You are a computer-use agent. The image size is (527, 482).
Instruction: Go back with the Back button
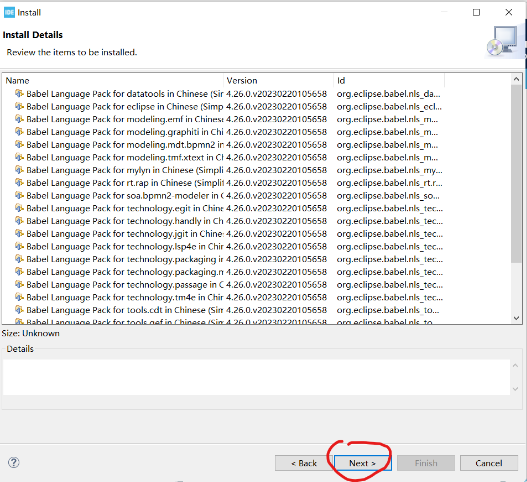click(303, 463)
